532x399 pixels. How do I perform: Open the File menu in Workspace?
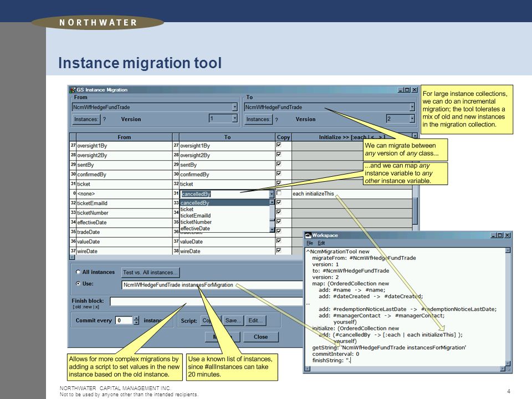(x=310, y=243)
